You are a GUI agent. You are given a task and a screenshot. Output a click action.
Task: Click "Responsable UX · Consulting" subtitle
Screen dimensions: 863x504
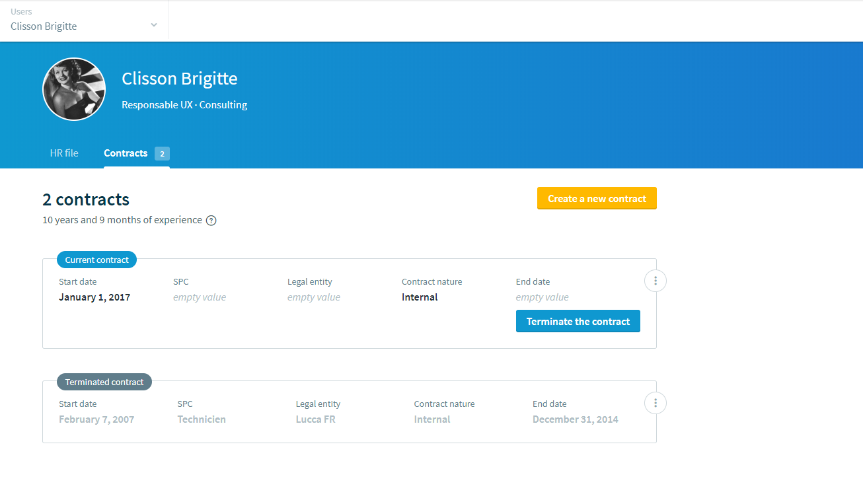coord(184,104)
